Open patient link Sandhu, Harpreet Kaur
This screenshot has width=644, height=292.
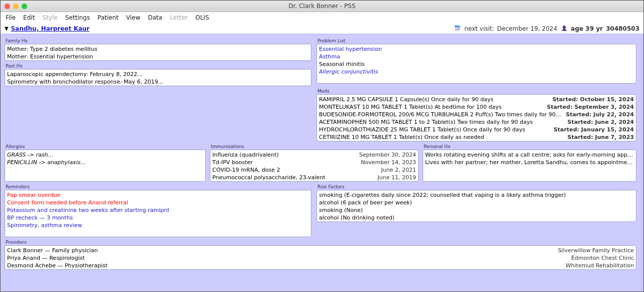point(50,29)
